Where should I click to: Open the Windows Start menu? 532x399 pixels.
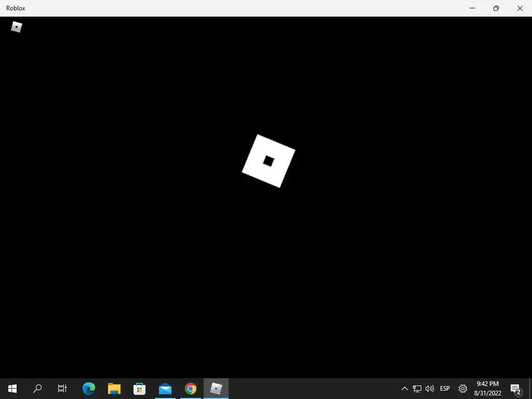tap(12, 389)
